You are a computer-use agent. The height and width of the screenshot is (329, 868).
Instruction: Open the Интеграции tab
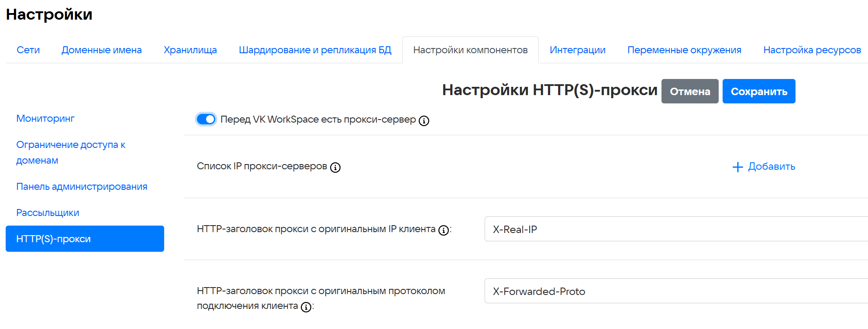[577, 50]
